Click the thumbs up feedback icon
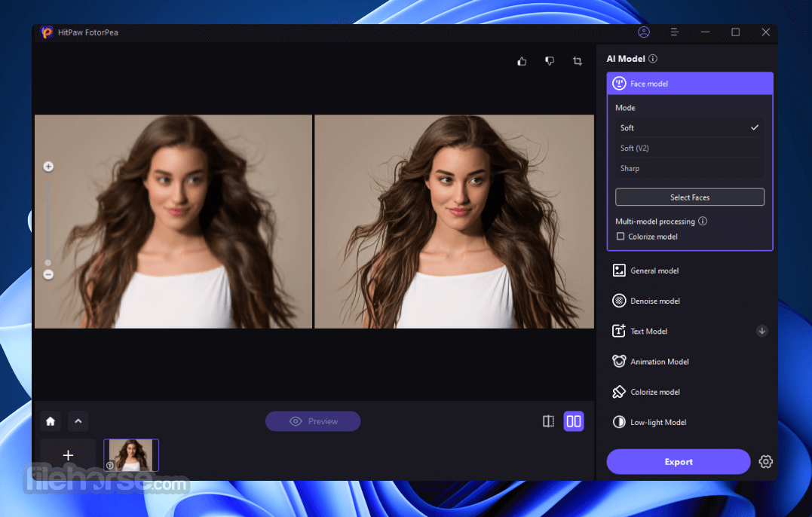This screenshot has height=517, width=812. (522, 61)
